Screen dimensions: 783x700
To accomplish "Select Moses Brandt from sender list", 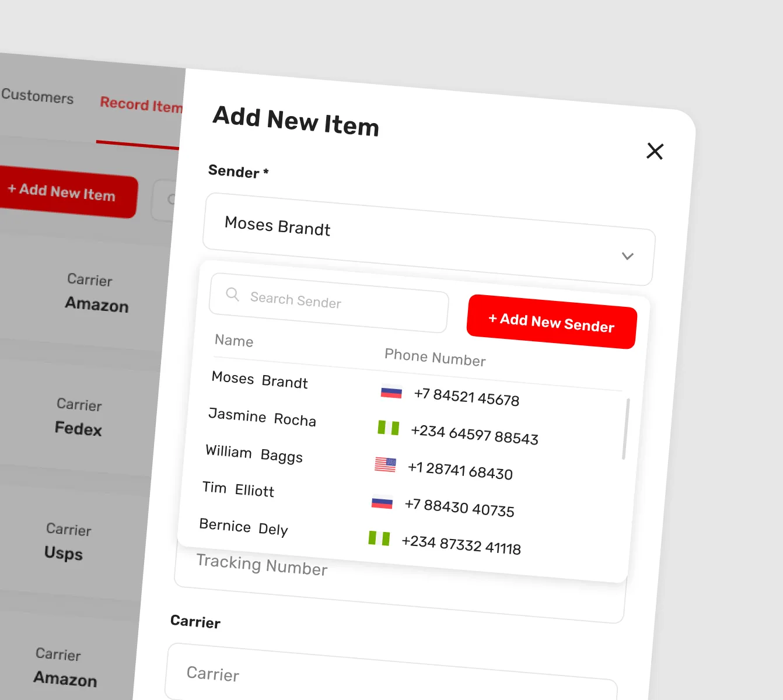I will click(x=260, y=380).
